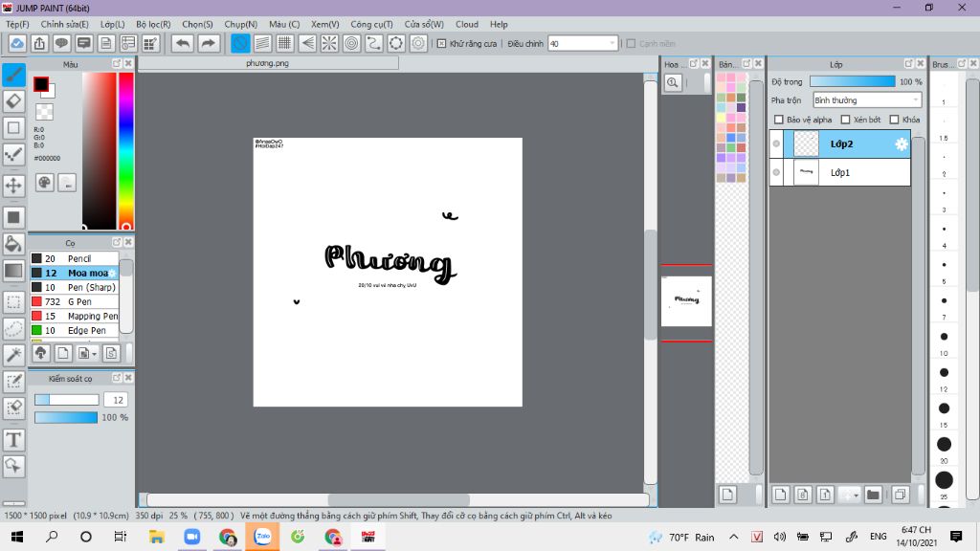
Task: Check the Bảo vệ alpha option
Action: tap(779, 120)
